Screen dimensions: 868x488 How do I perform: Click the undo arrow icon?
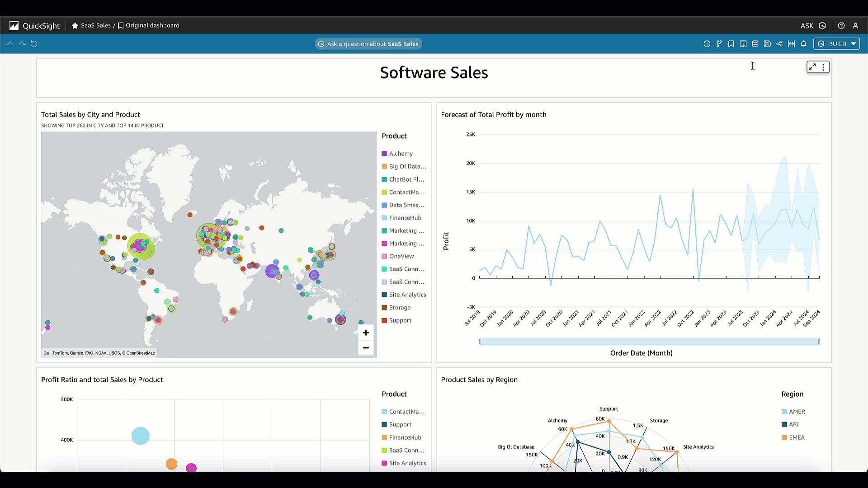(x=10, y=44)
